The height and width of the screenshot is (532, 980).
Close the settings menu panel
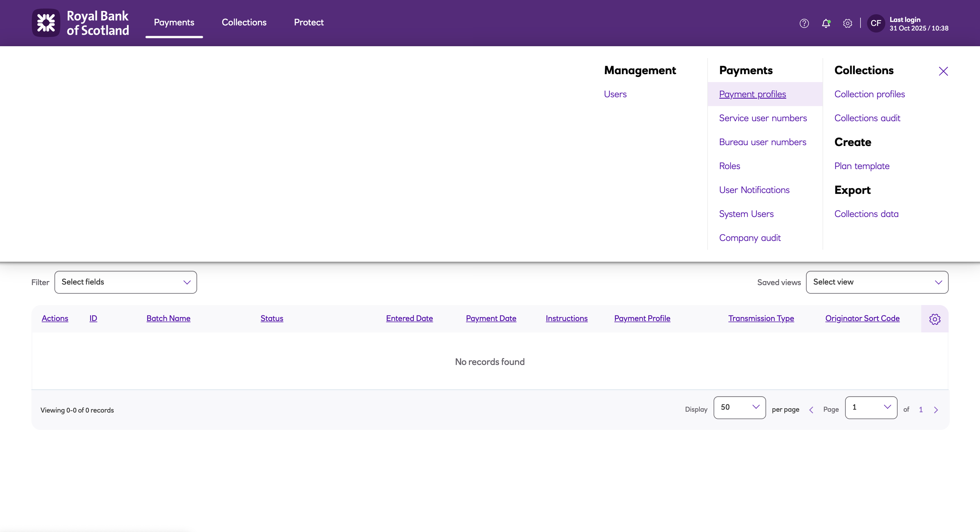[x=943, y=71]
